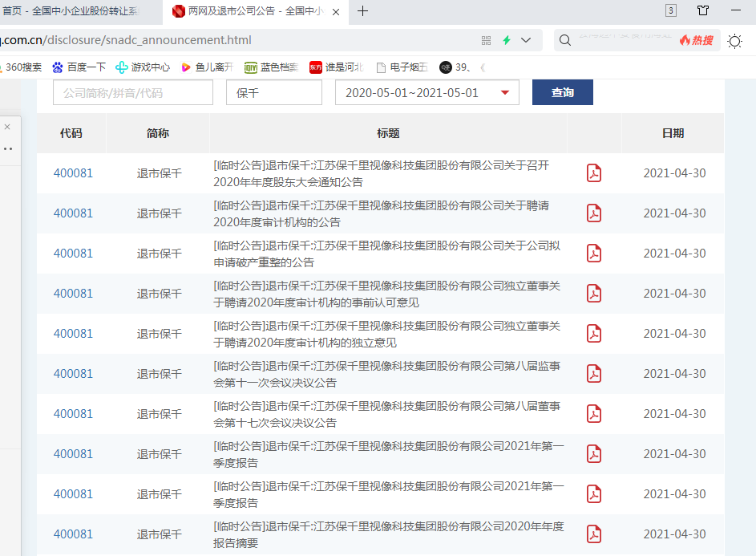Open the skin shirt icon in title bar
Image resolution: width=756 pixels, height=556 pixels.
(703, 10)
